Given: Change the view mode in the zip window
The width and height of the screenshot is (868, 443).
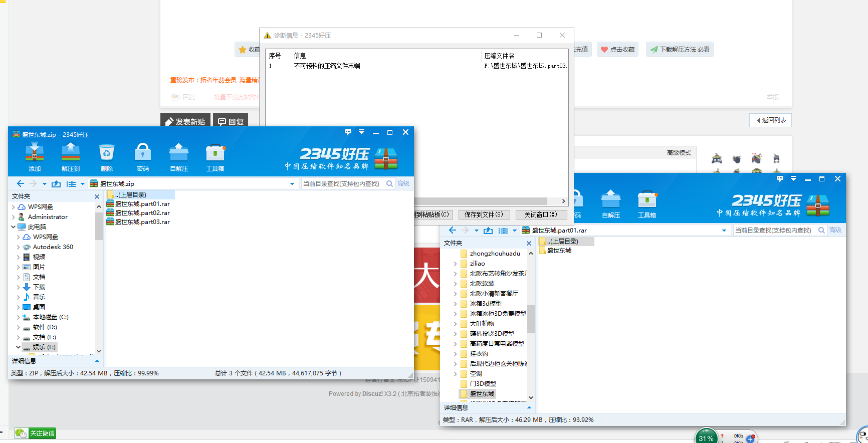Looking at the screenshot, I should pos(71,184).
